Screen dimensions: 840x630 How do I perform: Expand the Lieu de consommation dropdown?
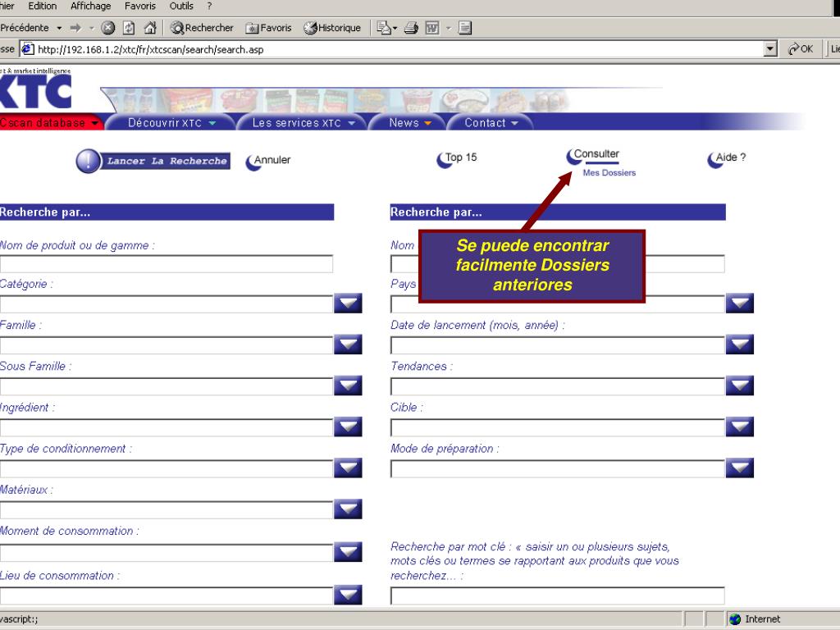click(348, 595)
